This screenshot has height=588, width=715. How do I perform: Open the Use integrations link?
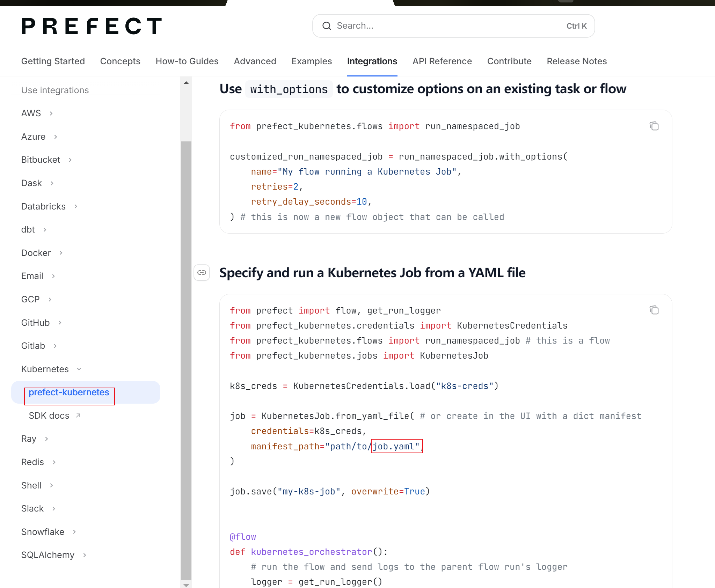(x=55, y=90)
